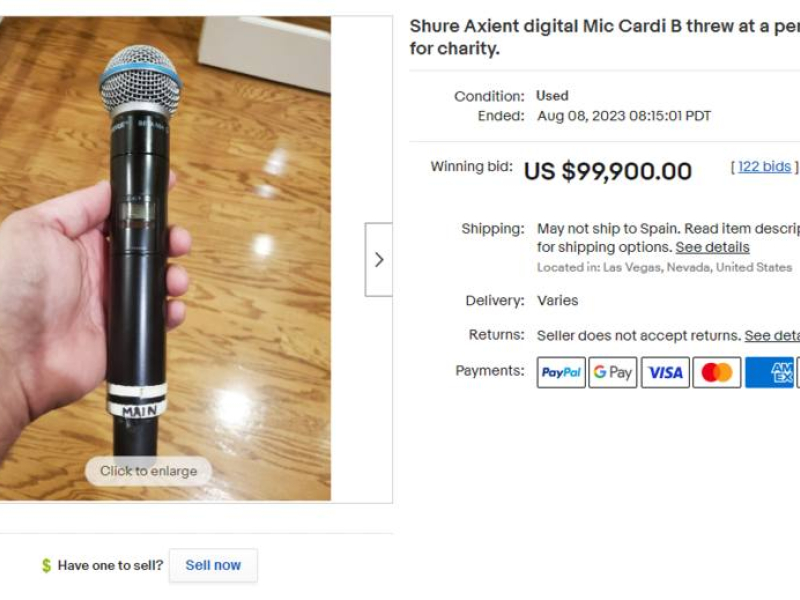The height and width of the screenshot is (600, 800).
Task: Click the Visa card icon
Action: pos(665,373)
